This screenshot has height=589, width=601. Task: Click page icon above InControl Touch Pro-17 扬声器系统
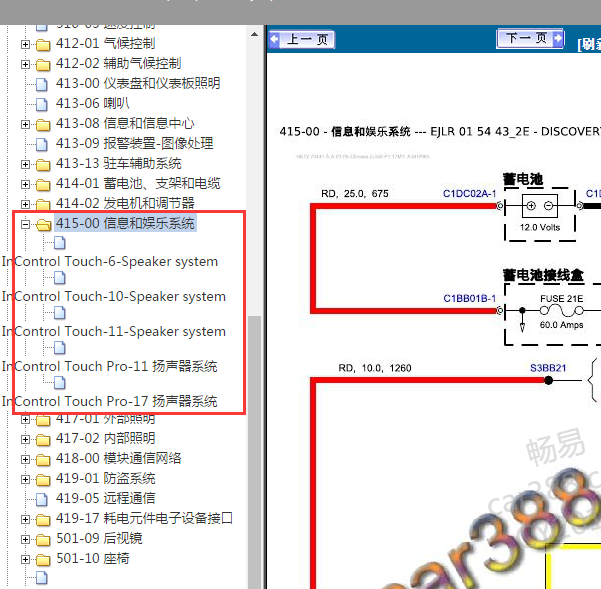tap(59, 382)
